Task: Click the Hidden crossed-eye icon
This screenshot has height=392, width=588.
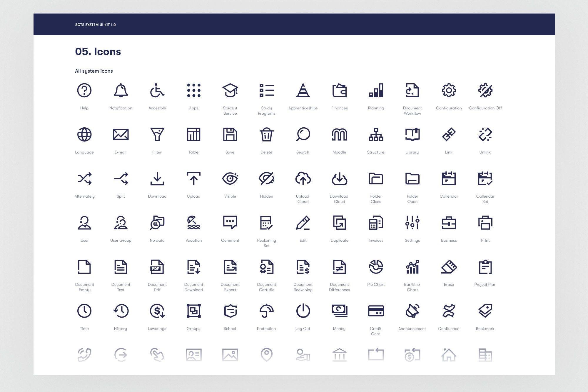Action: pos(266,179)
